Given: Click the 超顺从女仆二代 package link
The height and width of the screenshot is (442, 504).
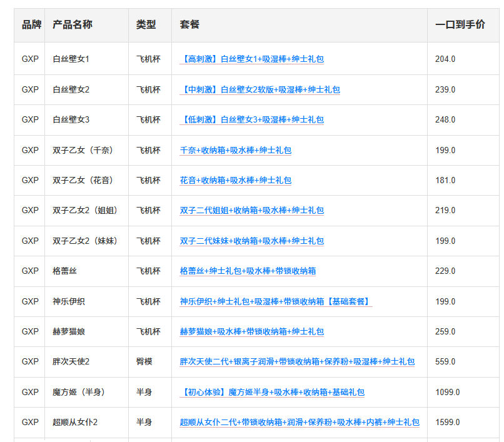Looking at the screenshot, I should (300, 422).
